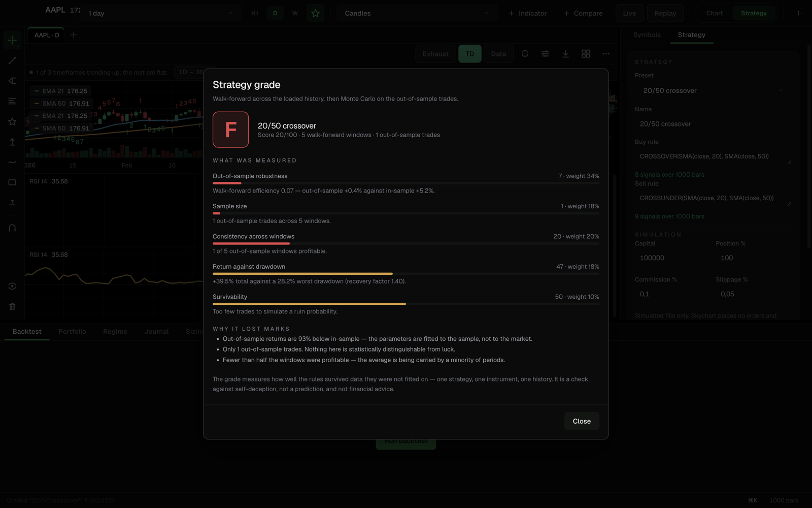Viewport: 812px width, 508px height.
Task: Open the info menu at top right
Action: point(799,13)
